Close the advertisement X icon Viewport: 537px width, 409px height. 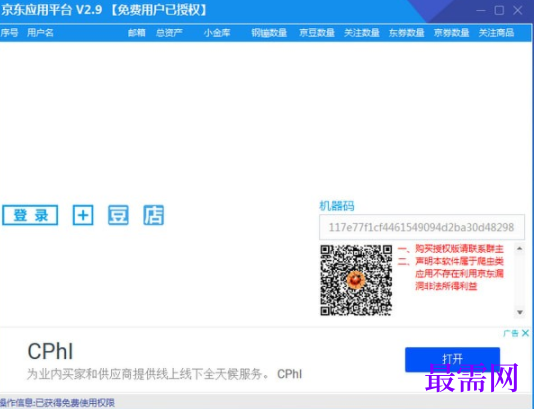(x=525, y=333)
